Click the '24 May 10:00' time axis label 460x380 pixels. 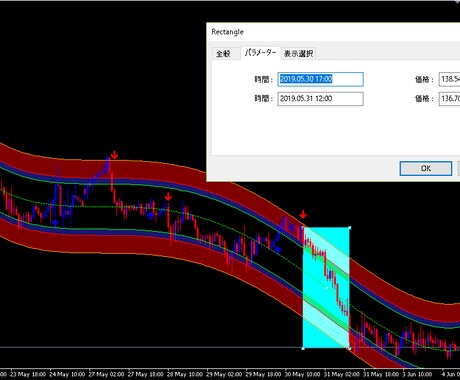click(67, 374)
